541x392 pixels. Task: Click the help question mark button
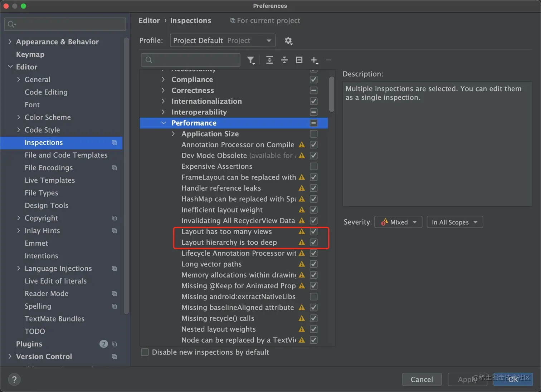click(14, 379)
